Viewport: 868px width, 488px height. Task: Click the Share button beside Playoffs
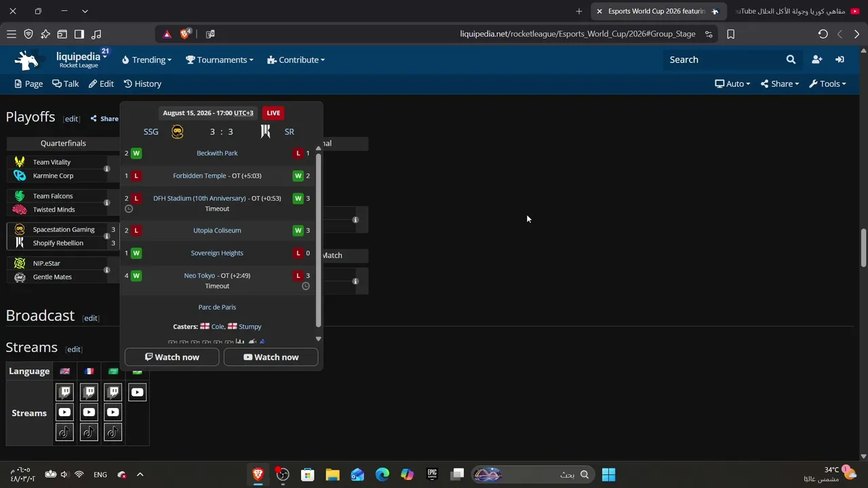tap(104, 119)
